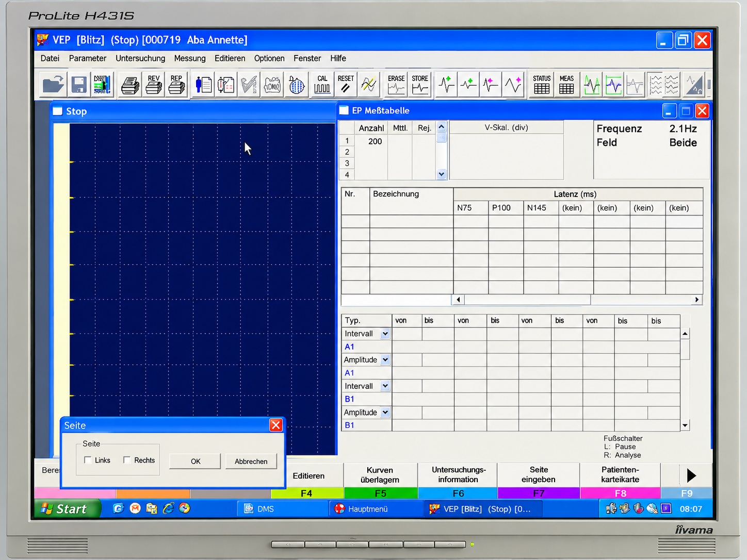Click the STORE curve toolbar icon

pos(420,84)
